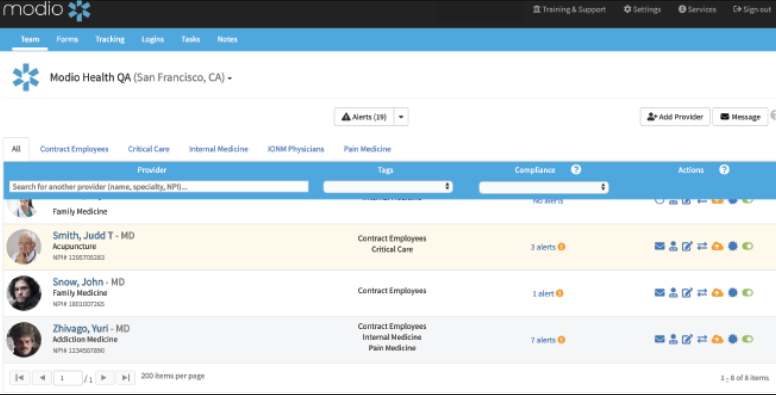Filter by Critical Care tab

(148, 149)
